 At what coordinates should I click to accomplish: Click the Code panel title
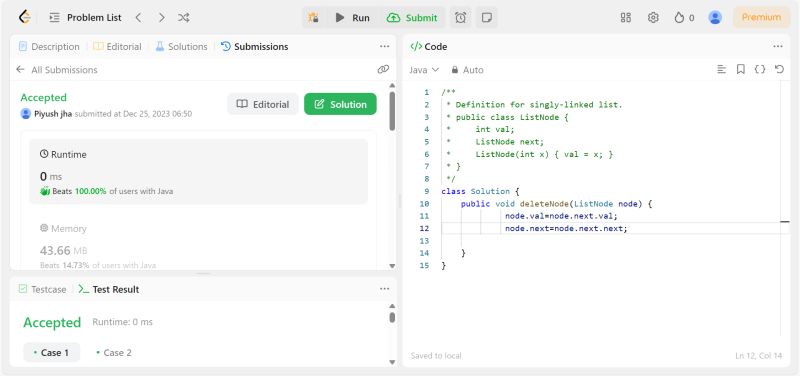429,46
